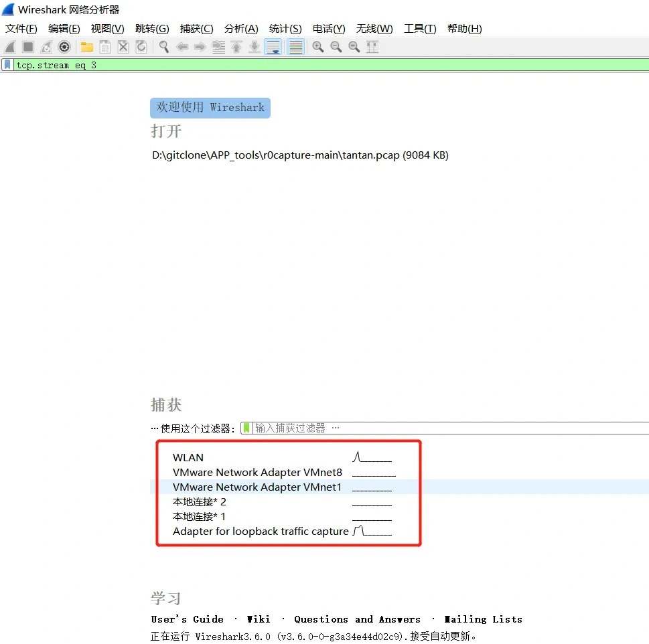Viewport: 649px width, 644px height.
Task: Go back in packet history
Action: coord(182,47)
